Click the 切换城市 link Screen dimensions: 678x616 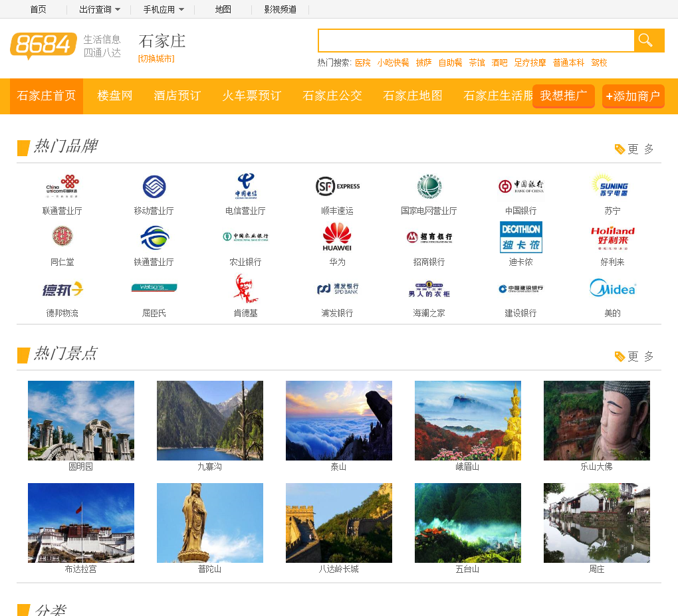156,58
